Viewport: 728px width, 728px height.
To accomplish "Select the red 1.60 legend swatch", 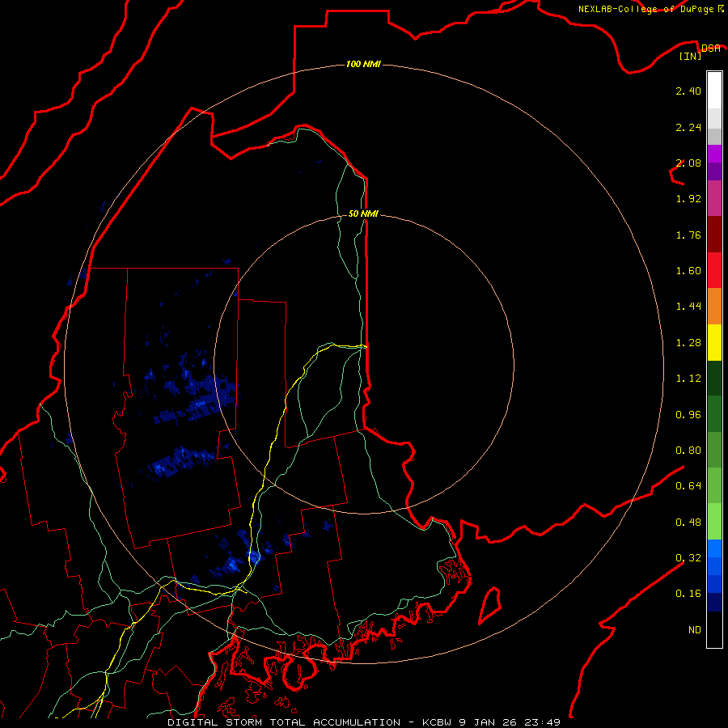I will (714, 270).
